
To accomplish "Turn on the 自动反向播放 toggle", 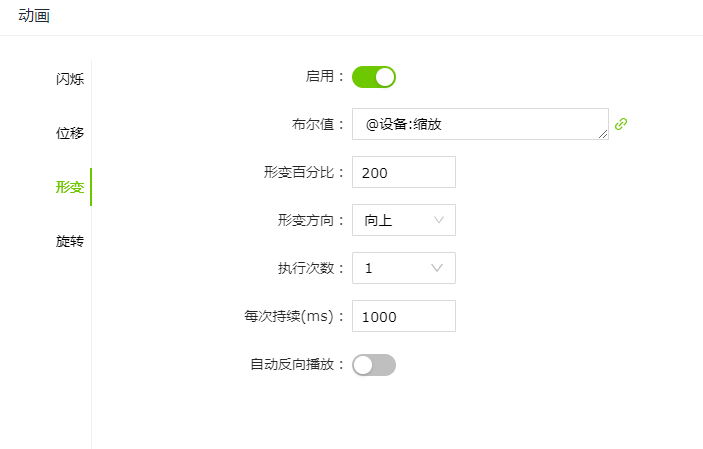I will click(x=374, y=365).
